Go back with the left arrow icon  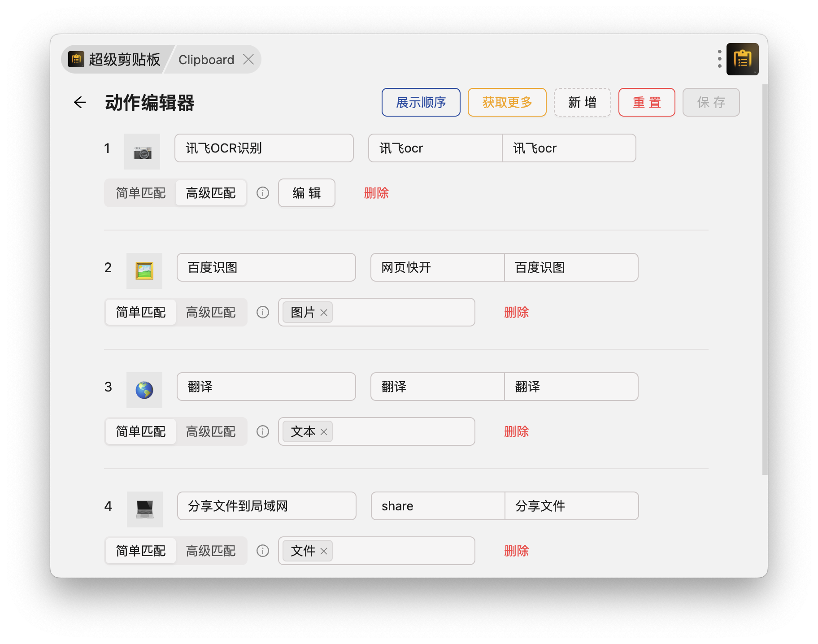click(80, 103)
